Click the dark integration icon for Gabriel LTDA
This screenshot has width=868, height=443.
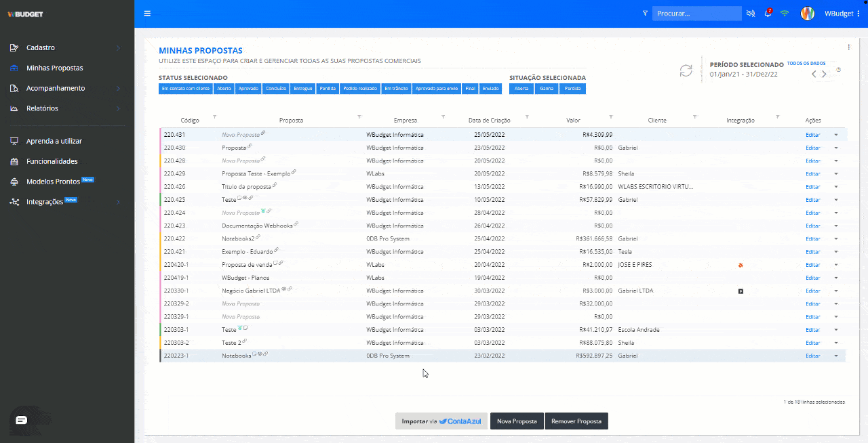point(741,291)
